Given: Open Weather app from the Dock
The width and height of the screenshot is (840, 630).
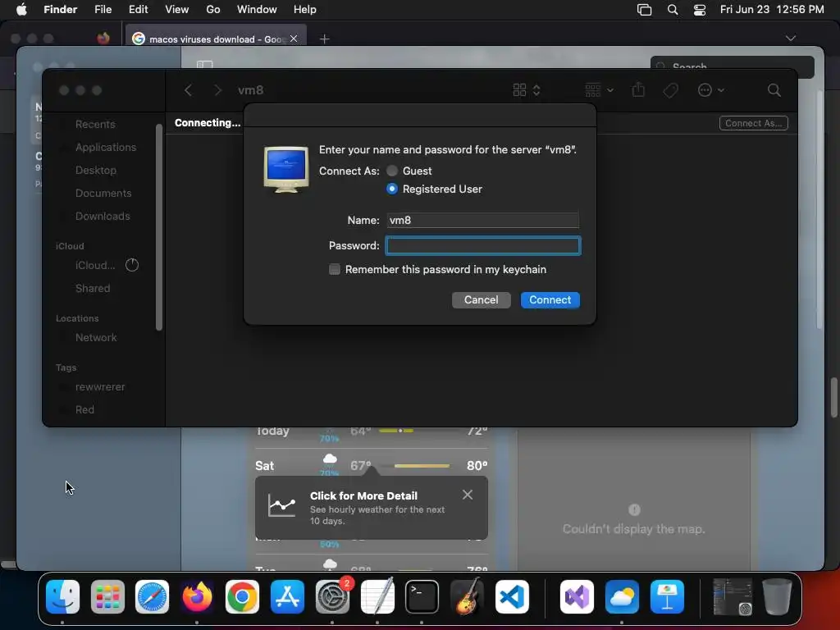Looking at the screenshot, I should click(x=622, y=597).
